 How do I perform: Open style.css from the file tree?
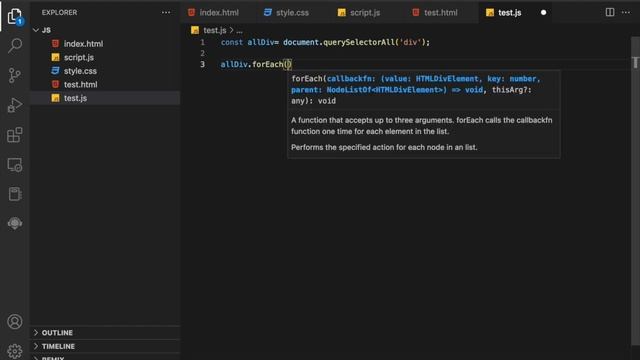coord(80,71)
